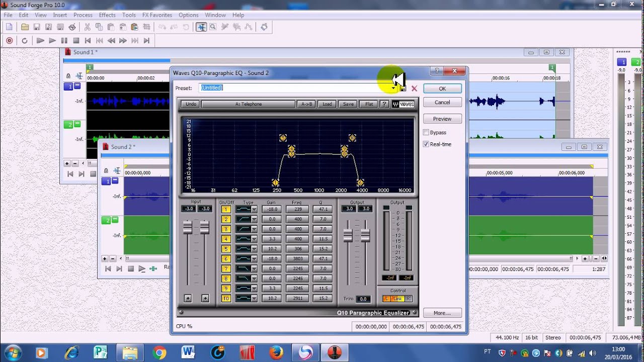Select the Edit tool in the toolbar
This screenshot has width=644, height=362.
click(201, 27)
